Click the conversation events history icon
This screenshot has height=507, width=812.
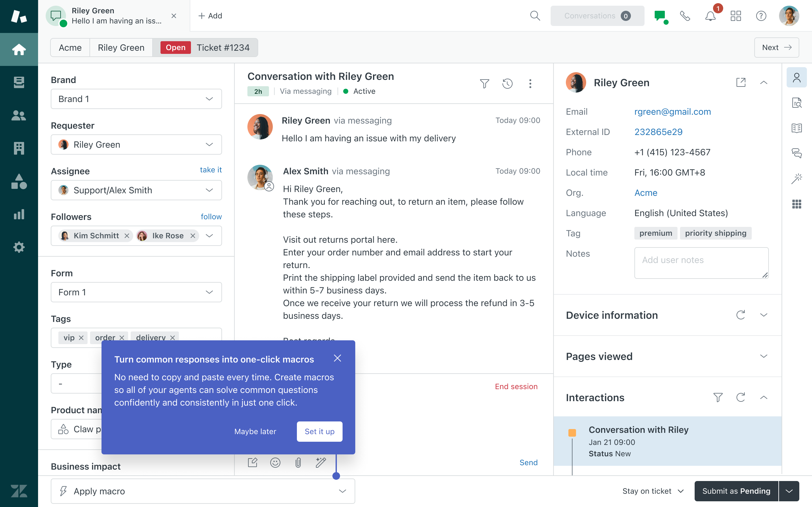point(507,83)
